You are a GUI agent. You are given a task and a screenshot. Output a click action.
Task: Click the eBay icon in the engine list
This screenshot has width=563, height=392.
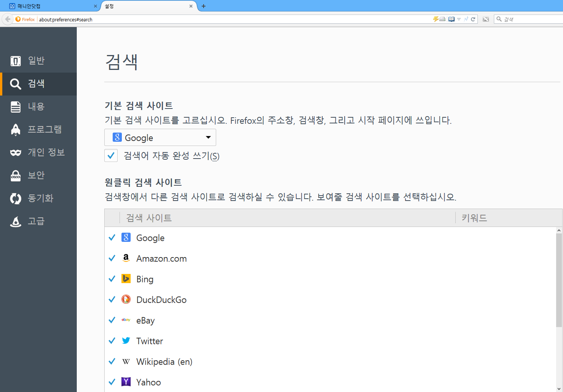(126, 320)
